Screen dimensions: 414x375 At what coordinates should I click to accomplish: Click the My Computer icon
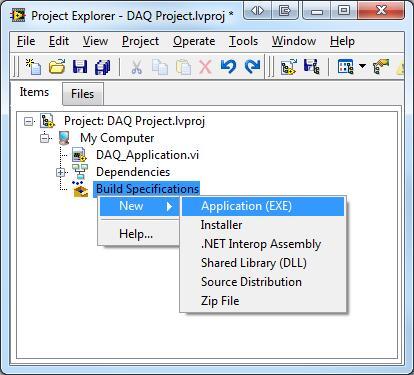click(x=64, y=138)
